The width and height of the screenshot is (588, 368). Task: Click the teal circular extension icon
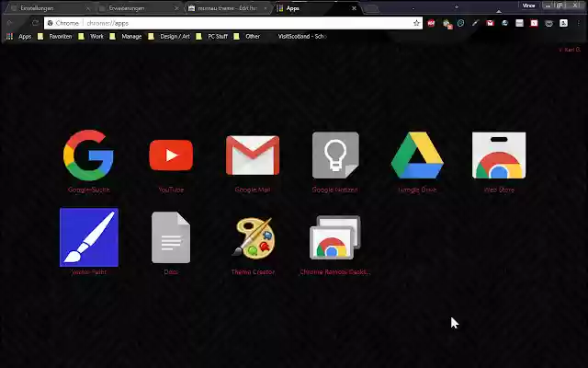coord(461,23)
